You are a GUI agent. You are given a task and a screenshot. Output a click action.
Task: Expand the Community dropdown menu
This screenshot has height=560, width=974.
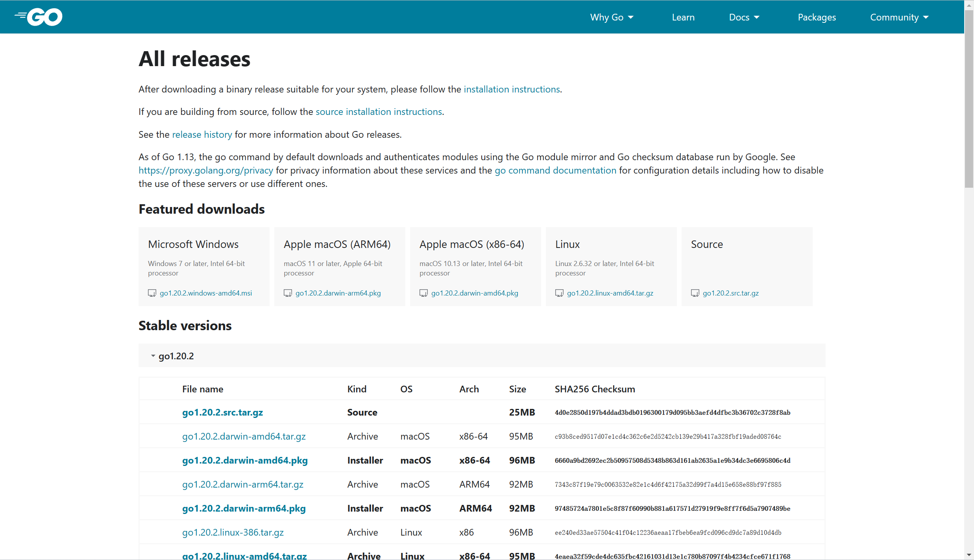click(x=899, y=17)
